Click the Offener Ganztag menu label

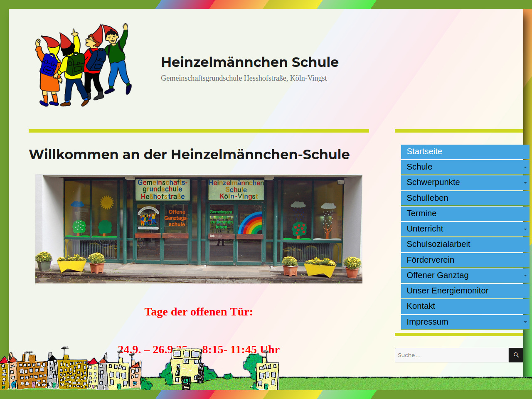click(437, 276)
